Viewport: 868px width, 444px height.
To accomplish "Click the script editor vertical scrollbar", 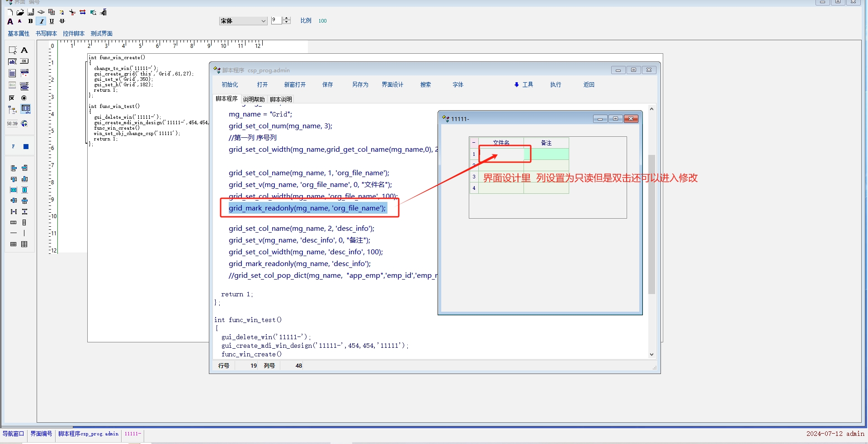I will pyautogui.click(x=651, y=226).
